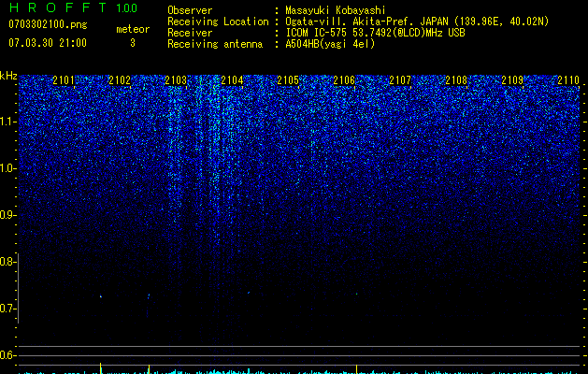Viewport: 588px width, 374px height.
Task: Select the filename 0703302100.png
Action: pos(48,24)
